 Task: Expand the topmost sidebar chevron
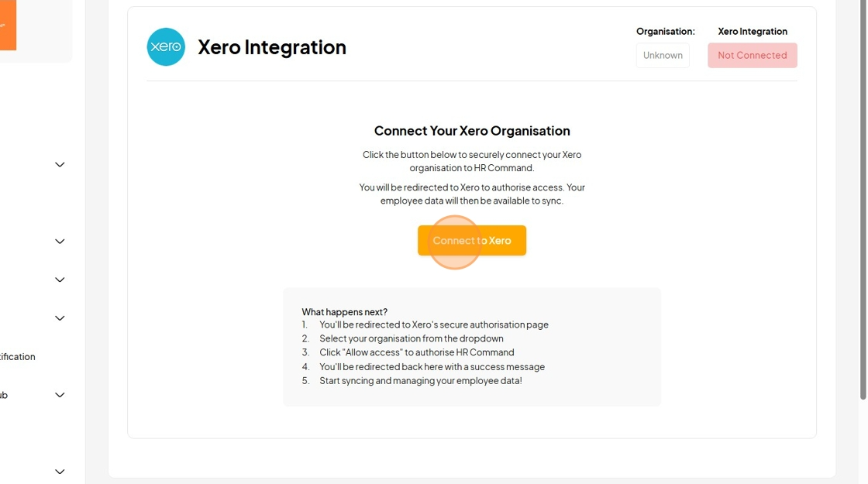(x=60, y=165)
